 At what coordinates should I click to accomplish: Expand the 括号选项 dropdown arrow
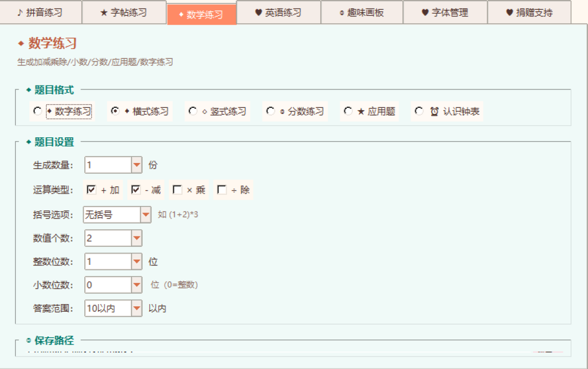click(x=145, y=215)
